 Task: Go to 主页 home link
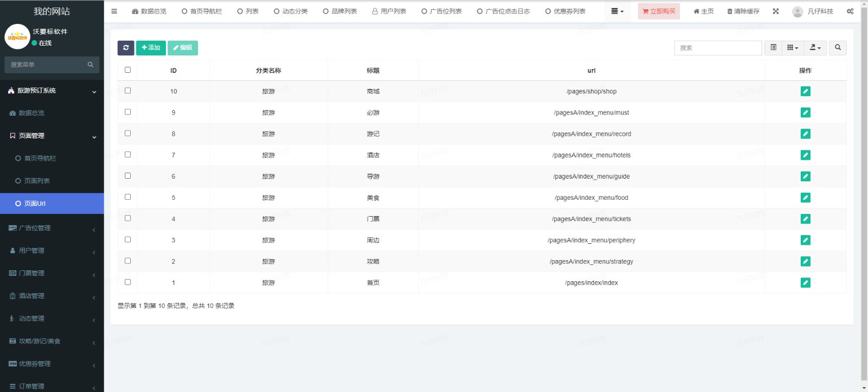pyautogui.click(x=704, y=11)
